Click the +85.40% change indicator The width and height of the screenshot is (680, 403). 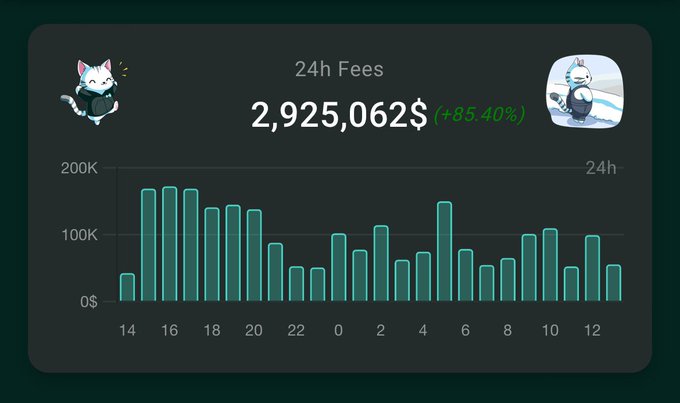click(480, 115)
